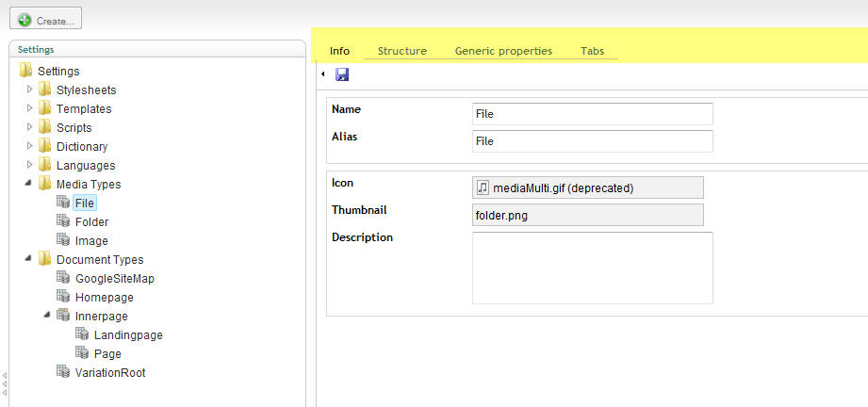Image resolution: width=868 pixels, height=407 pixels.
Task: Open the Tabs tab
Action: (592, 51)
